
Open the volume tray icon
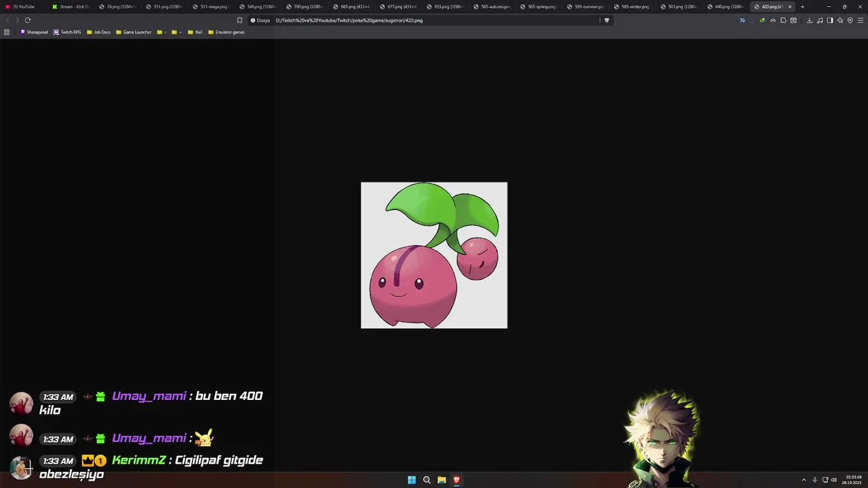[833, 480]
